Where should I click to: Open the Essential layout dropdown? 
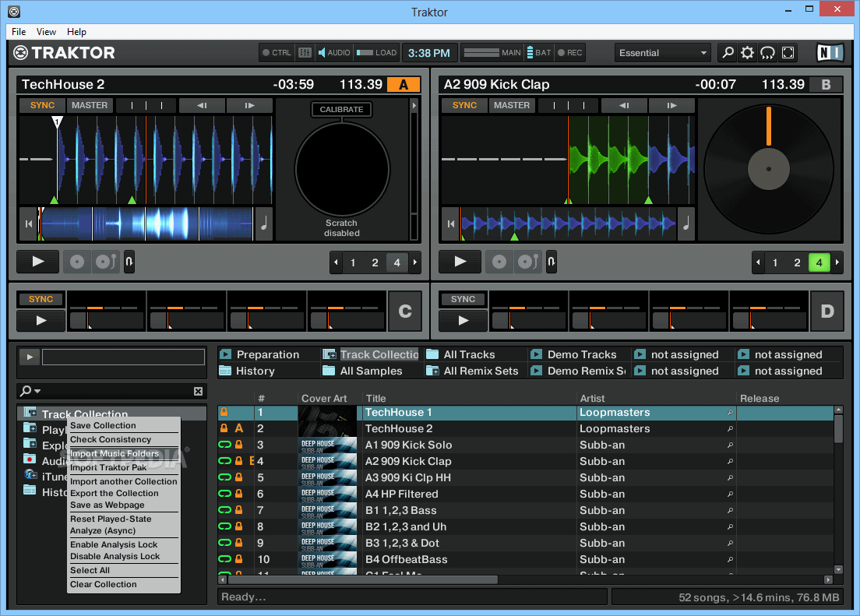(663, 53)
